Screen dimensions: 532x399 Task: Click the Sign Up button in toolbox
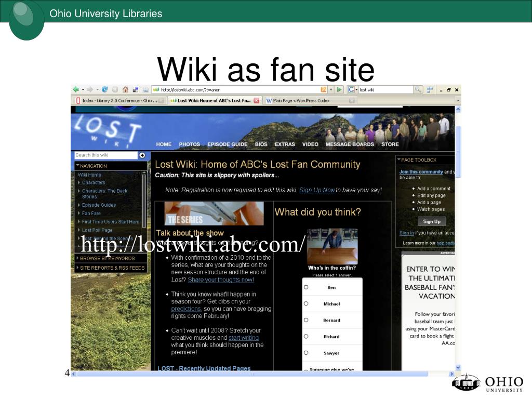pos(432,221)
